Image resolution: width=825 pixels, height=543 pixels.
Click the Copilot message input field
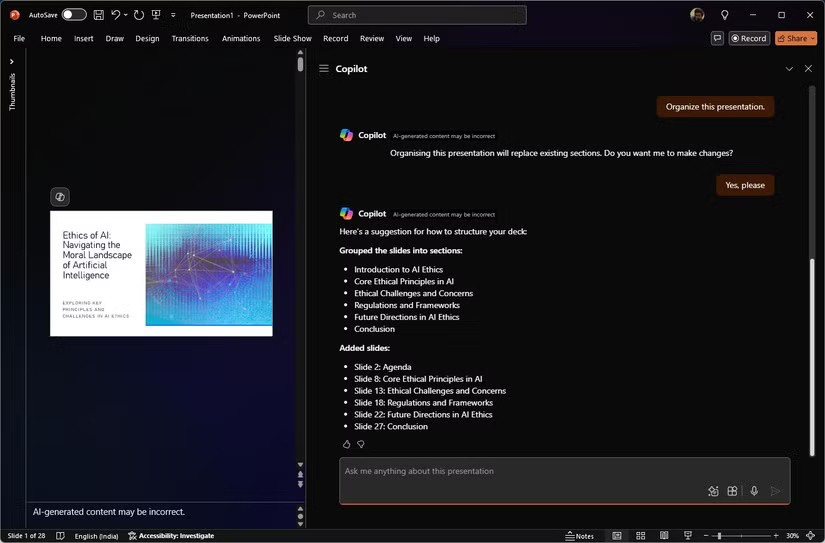520,471
